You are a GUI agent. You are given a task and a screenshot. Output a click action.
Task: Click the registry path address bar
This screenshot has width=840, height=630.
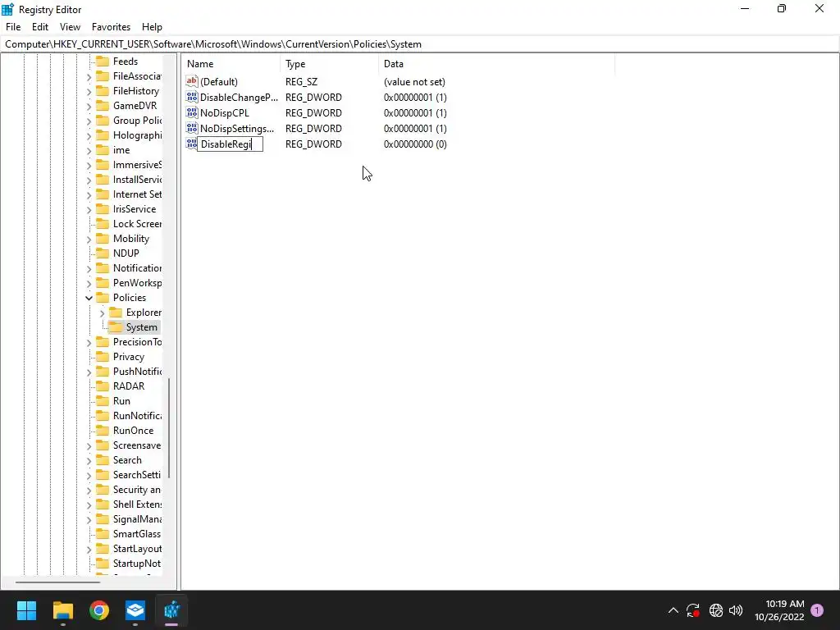(420, 44)
